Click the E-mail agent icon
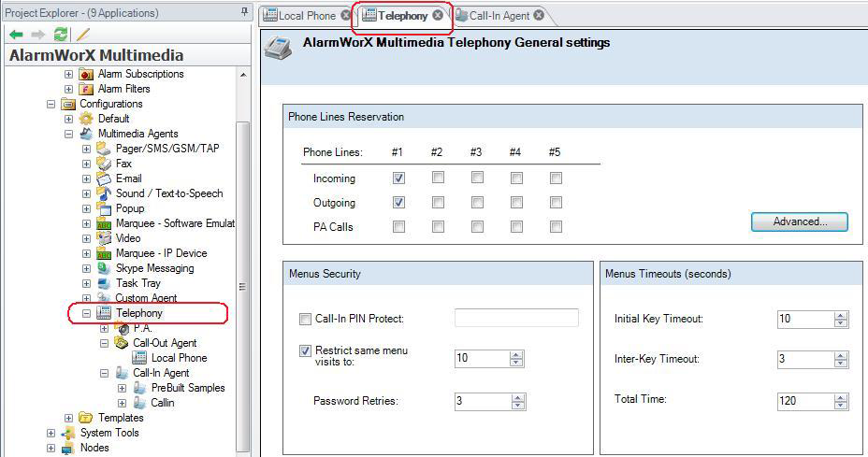868x457 pixels. point(104,179)
